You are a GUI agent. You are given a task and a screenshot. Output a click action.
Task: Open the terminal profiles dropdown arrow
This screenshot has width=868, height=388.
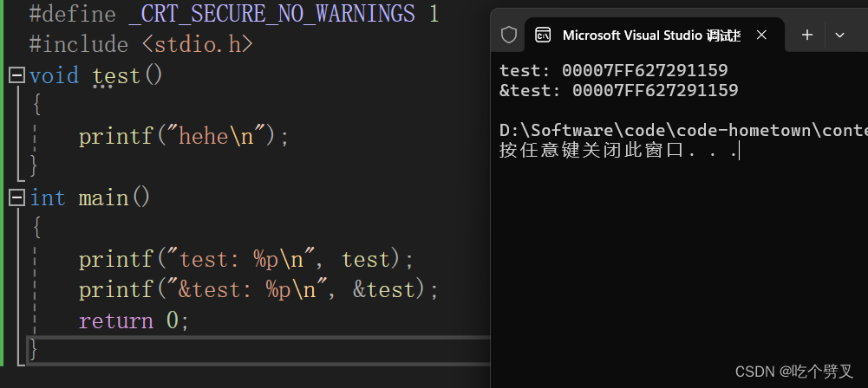pos(839,35)
